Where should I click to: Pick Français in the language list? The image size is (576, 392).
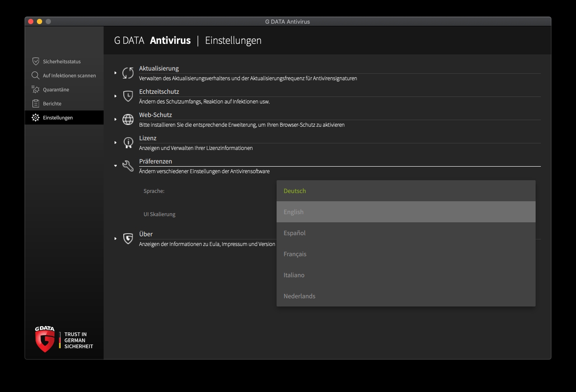click(406, 254)
